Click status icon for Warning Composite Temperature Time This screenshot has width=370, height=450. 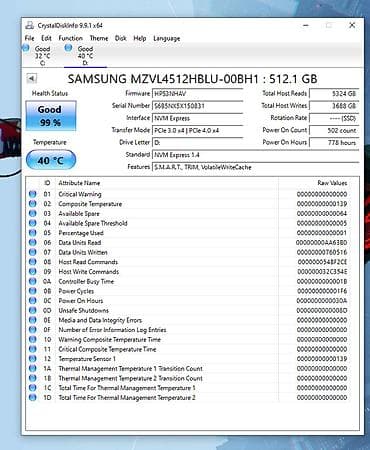[32, 339]
